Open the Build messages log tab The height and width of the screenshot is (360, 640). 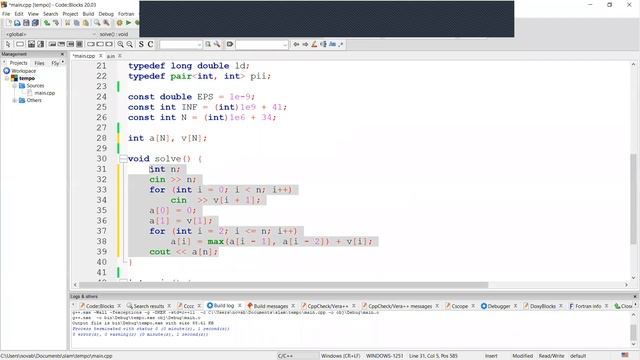tap(271, 306)
